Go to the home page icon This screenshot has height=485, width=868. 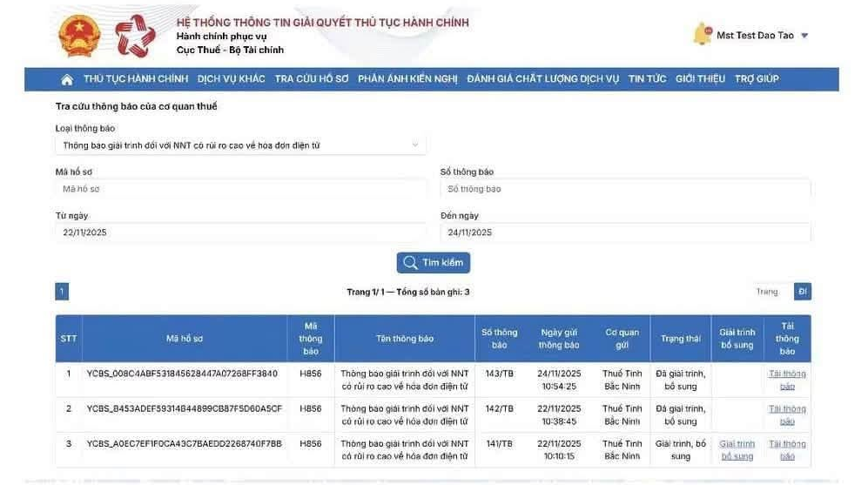pos(67,80)
